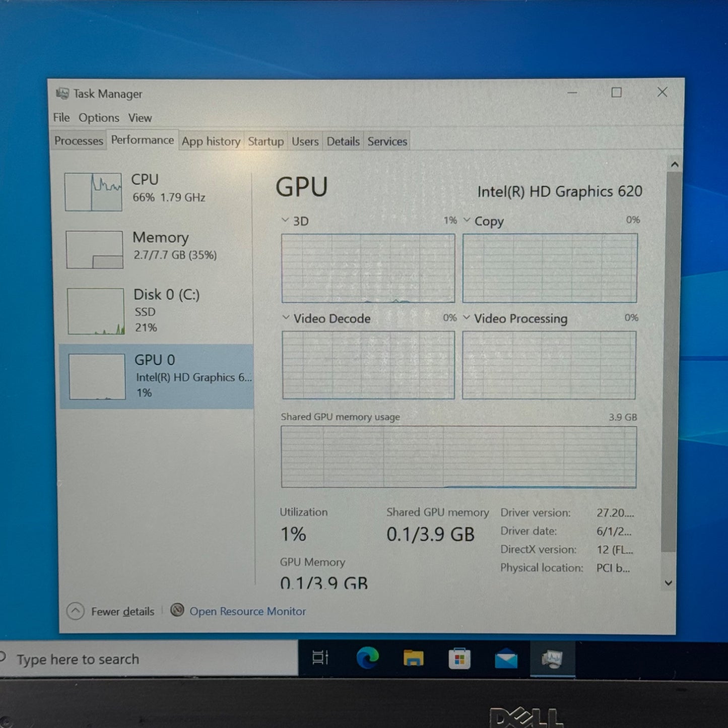Open the Video Processing engine dropdown

point(466,318)
